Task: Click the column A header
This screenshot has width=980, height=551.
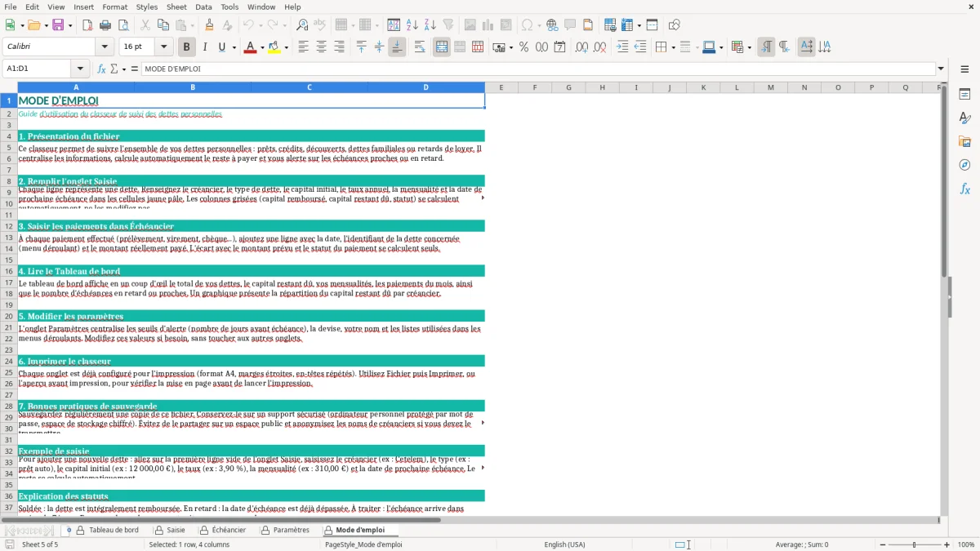Action: [76, 87]
